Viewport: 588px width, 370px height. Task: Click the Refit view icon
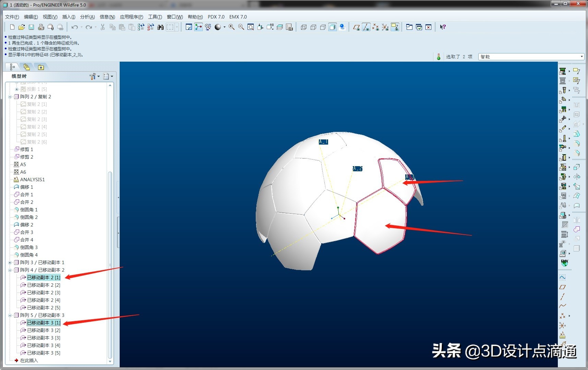[251, 27]
